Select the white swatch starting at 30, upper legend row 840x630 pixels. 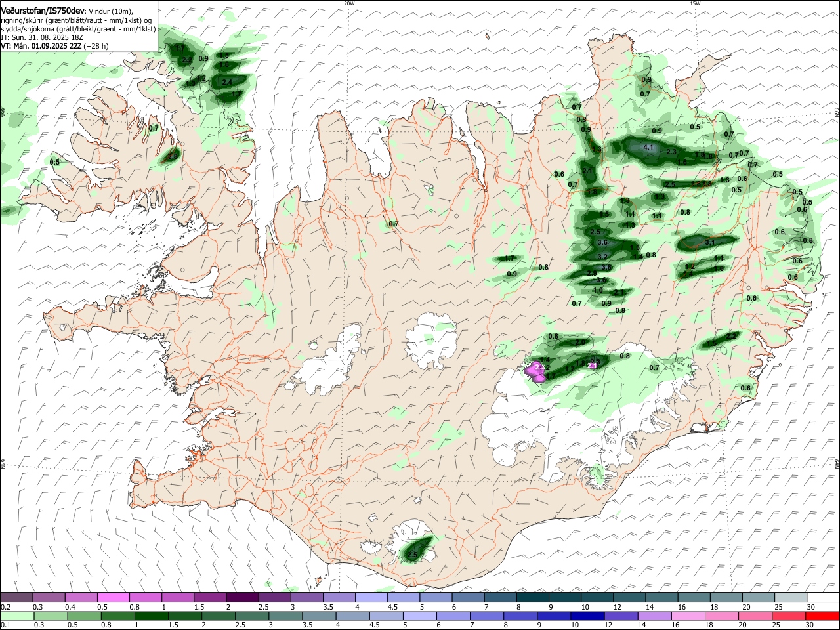(823, 597)
